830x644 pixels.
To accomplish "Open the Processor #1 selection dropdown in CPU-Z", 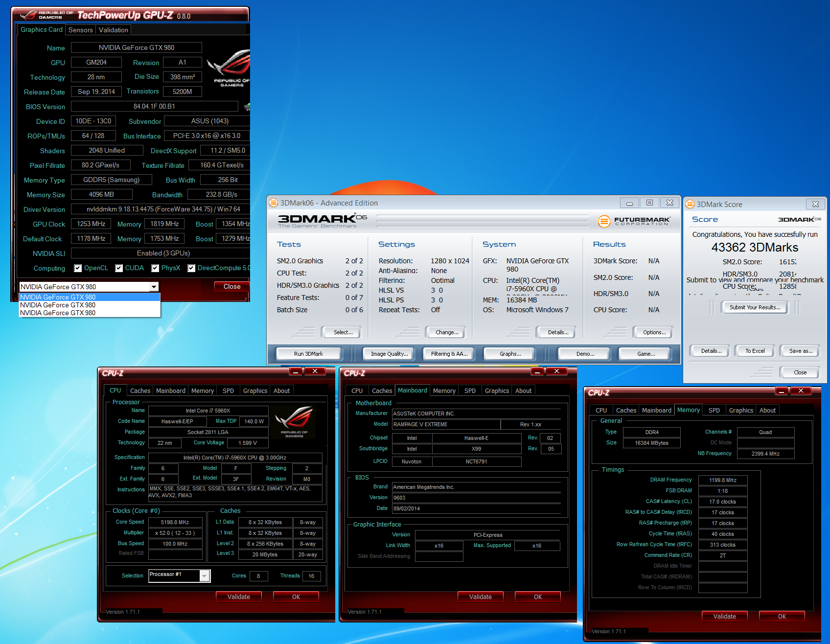I will click(x=205, y=576).
